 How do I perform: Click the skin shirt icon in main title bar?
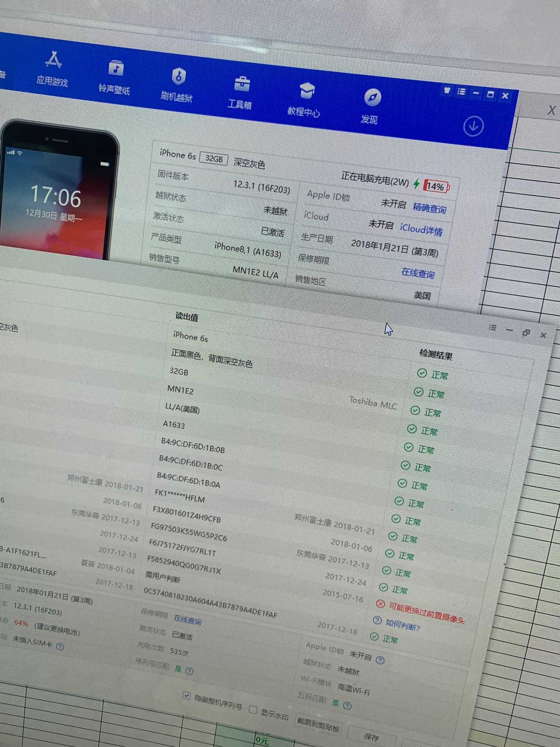(x=447, y=90)
